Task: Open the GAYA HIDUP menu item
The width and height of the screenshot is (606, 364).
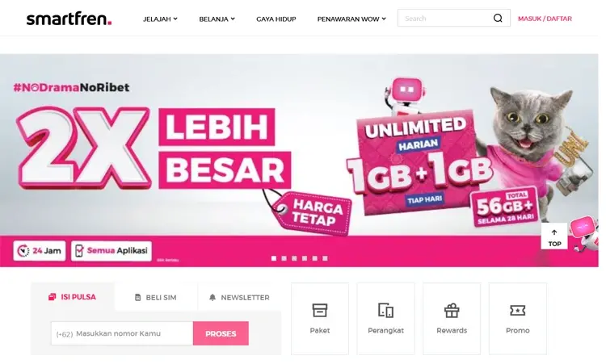Action: pos(276,19)
